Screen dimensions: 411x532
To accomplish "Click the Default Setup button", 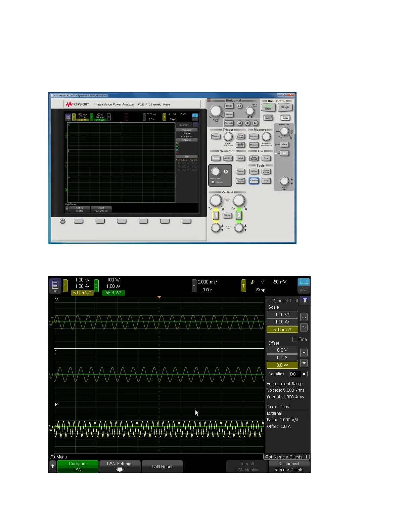I will [x=268, y=118].
